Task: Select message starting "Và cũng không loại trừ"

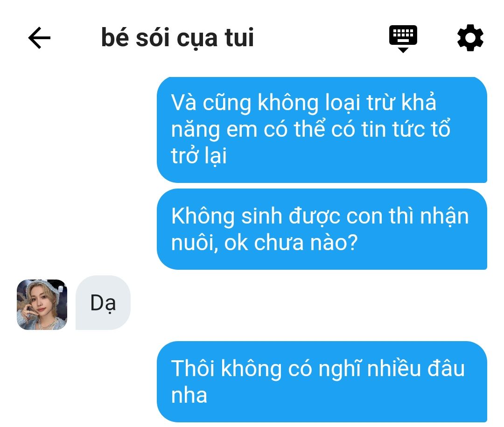Action: [x=322, y=130]
